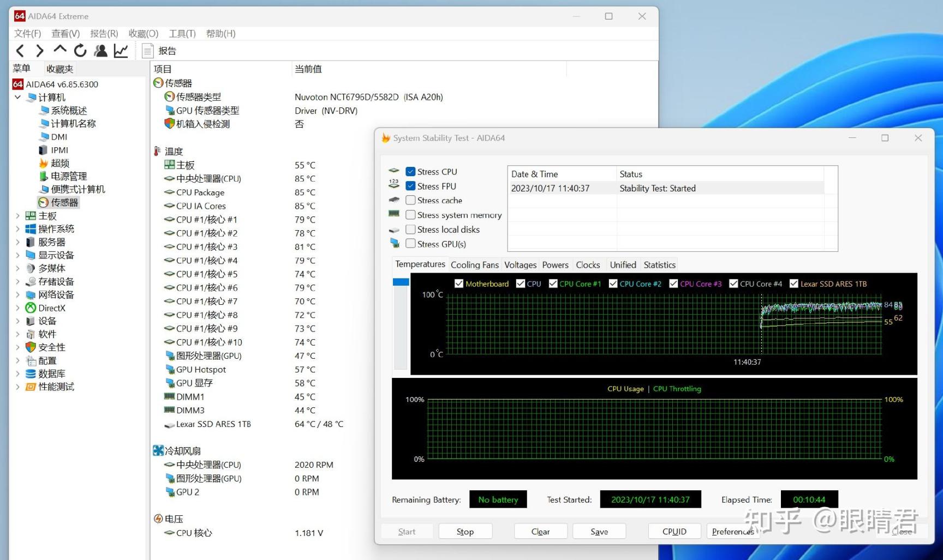Screen dimensions: 943x560
Task: Expand the 存储设备 tree node
Action: [x=17, y=282]
